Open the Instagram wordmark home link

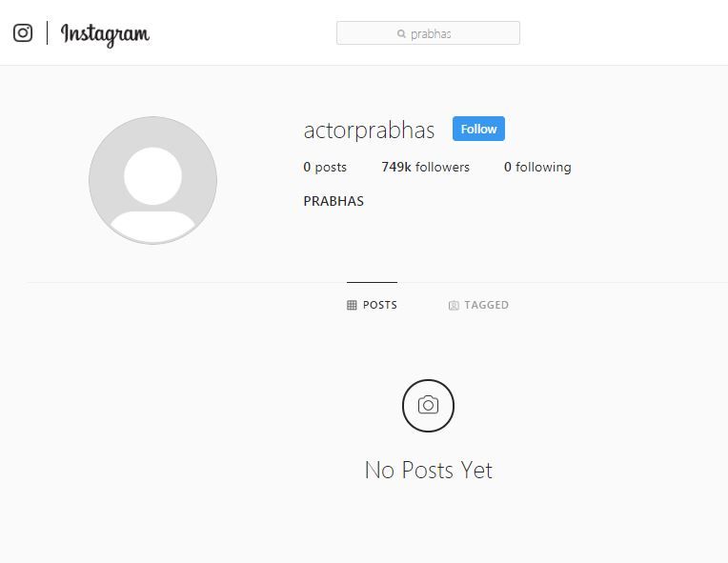tap(106, 34)
